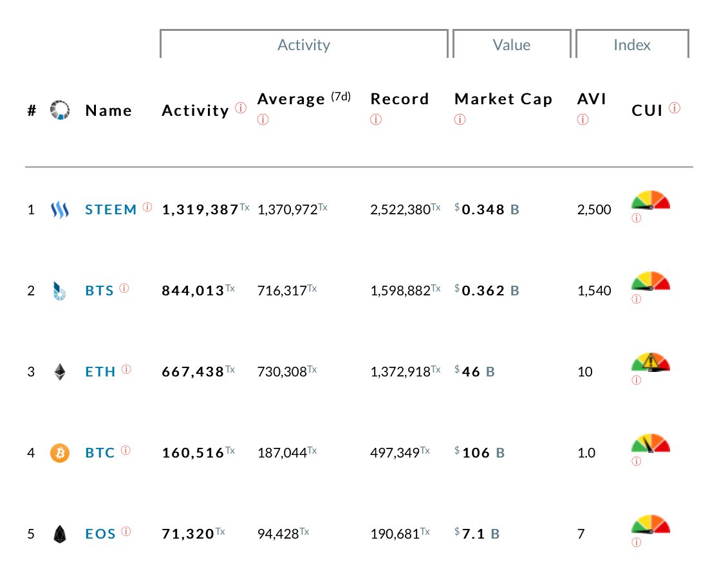Click BTS average value 716,317

pyautogui.click(x=283, y=291)
